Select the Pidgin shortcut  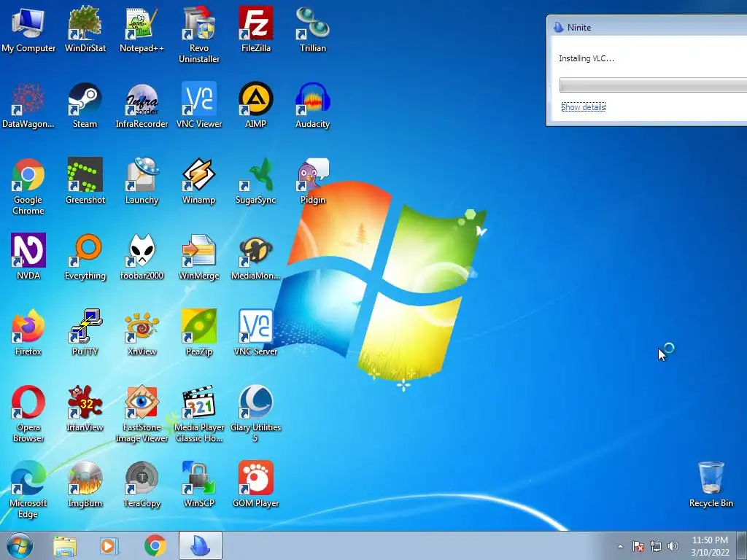tap(313, 181)
